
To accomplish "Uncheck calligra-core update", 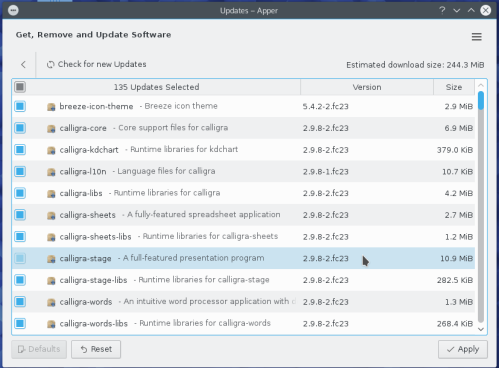I will [x=20, y=128].
